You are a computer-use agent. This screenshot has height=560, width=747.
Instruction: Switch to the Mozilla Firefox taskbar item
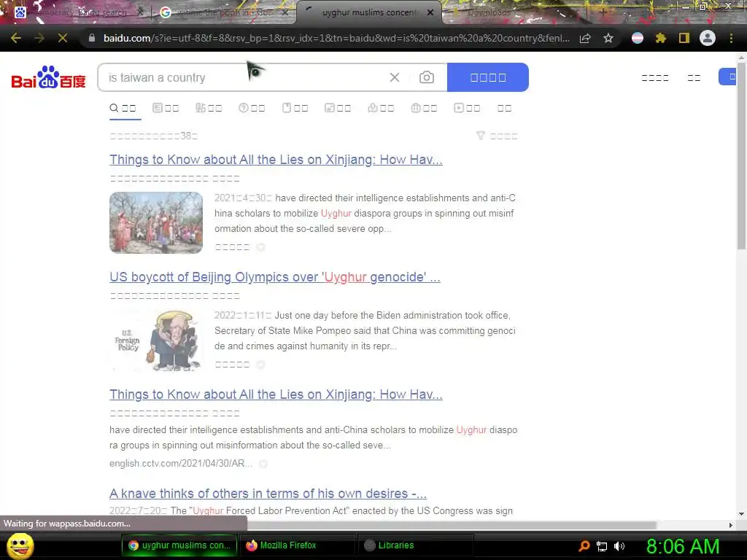[298, 545]
